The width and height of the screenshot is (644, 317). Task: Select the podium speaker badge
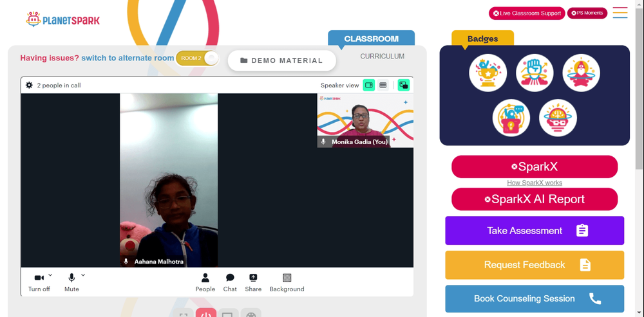pos(511,118)
